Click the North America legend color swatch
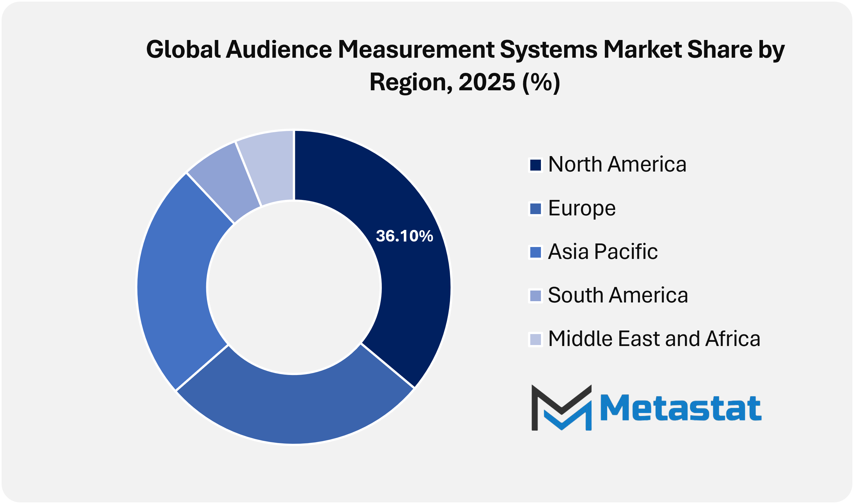The image size is (854, 504). click(535, 165)
